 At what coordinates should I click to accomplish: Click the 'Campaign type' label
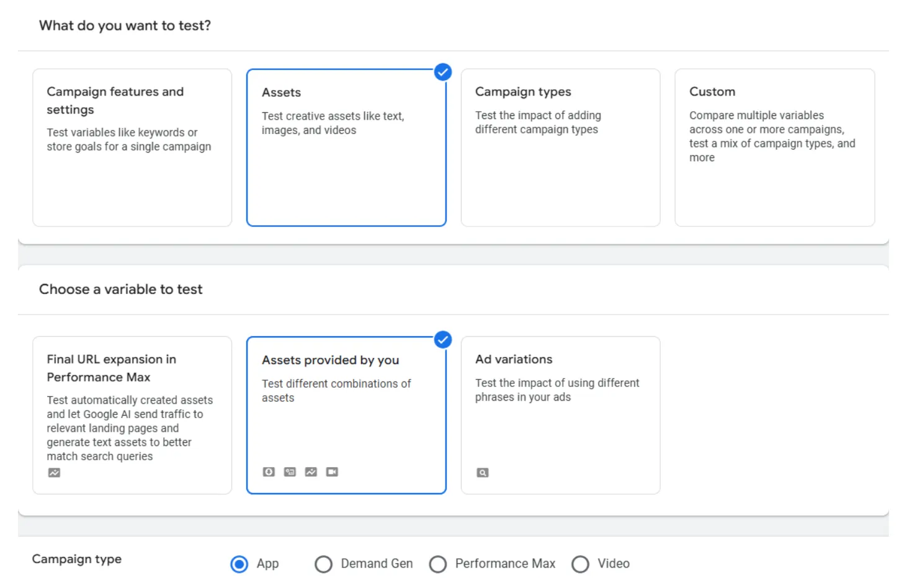pos(77,559)
